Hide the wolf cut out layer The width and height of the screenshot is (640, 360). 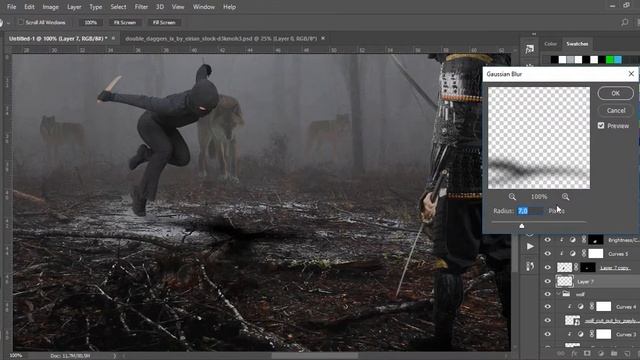coord(547,320)
